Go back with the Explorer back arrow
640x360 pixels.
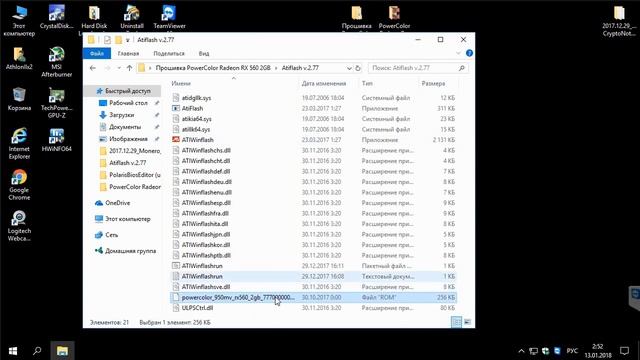93,68
